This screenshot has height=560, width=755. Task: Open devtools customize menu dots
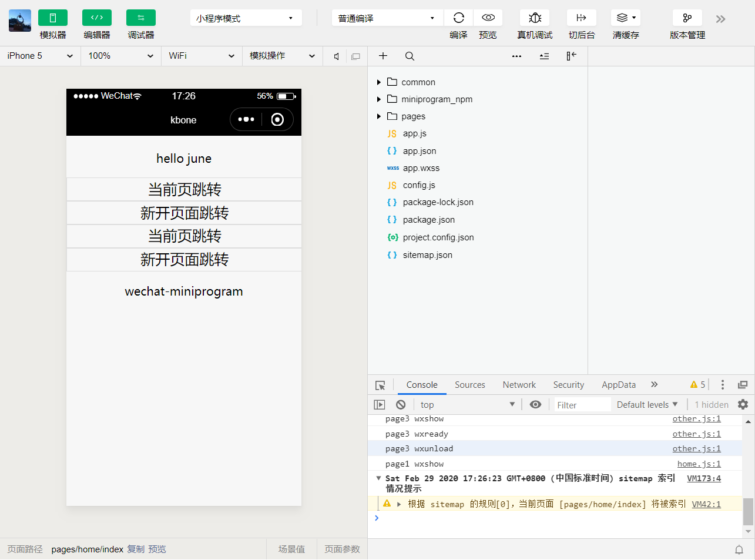coord(723,385)
